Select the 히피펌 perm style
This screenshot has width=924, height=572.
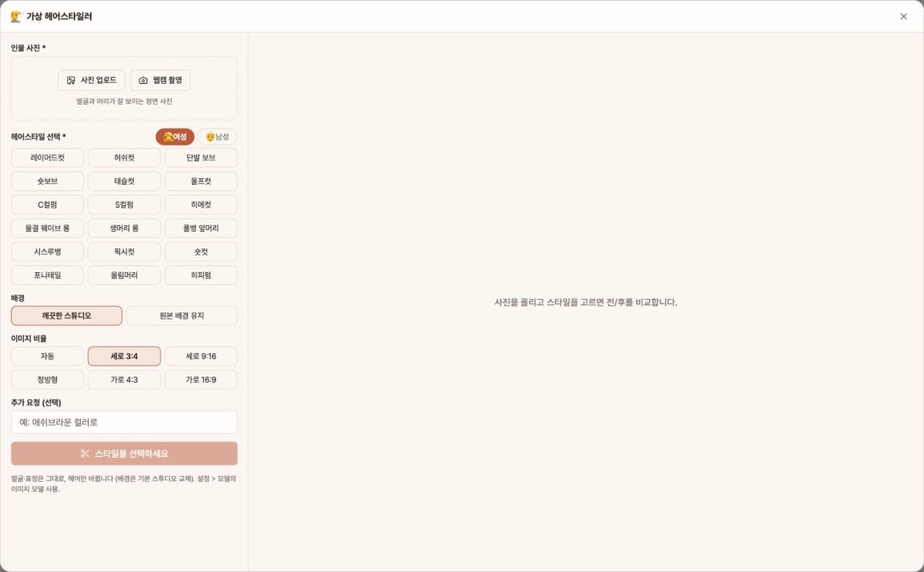pos(201,275)
